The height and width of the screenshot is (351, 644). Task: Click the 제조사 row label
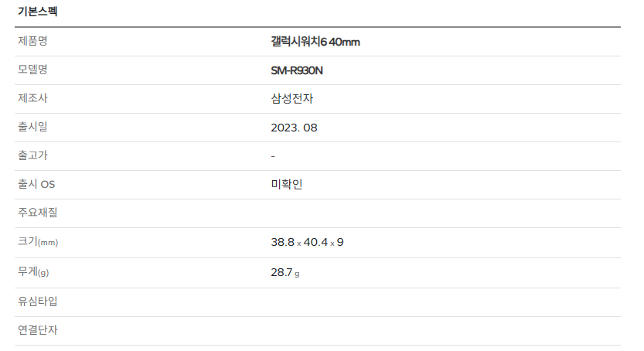(32, 98)
